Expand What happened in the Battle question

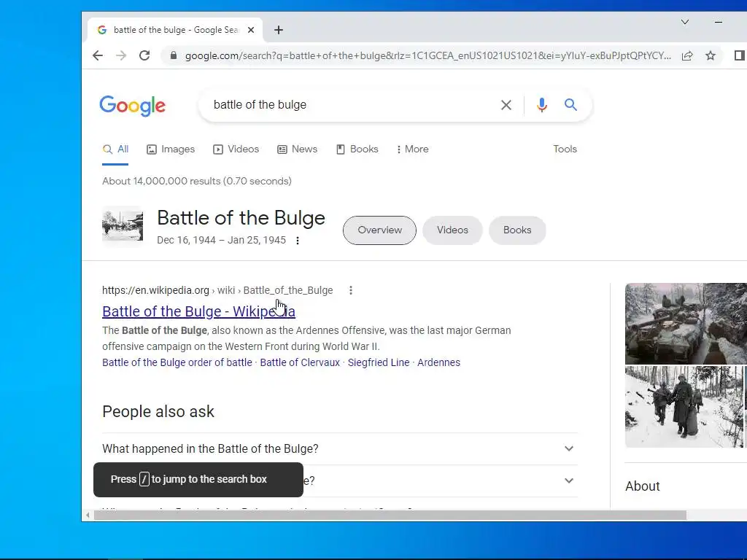(x=340, y=449)
